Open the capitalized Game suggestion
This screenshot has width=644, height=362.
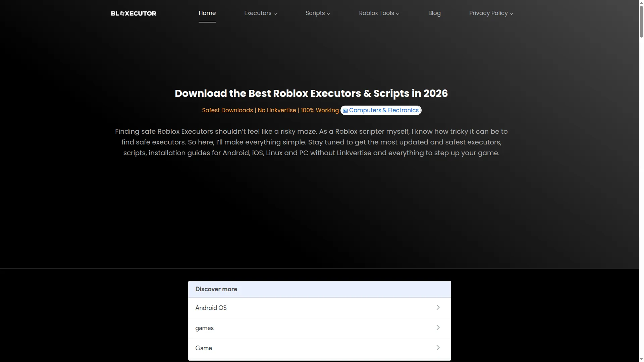pyautogui.click(x=319, y=348)
